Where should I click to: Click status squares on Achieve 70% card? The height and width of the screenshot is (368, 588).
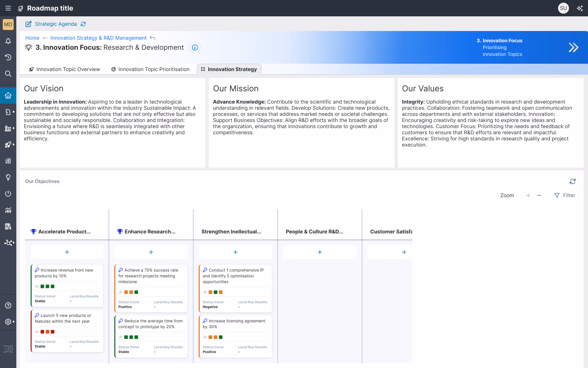pyautogui.click(x=131, y=292)
